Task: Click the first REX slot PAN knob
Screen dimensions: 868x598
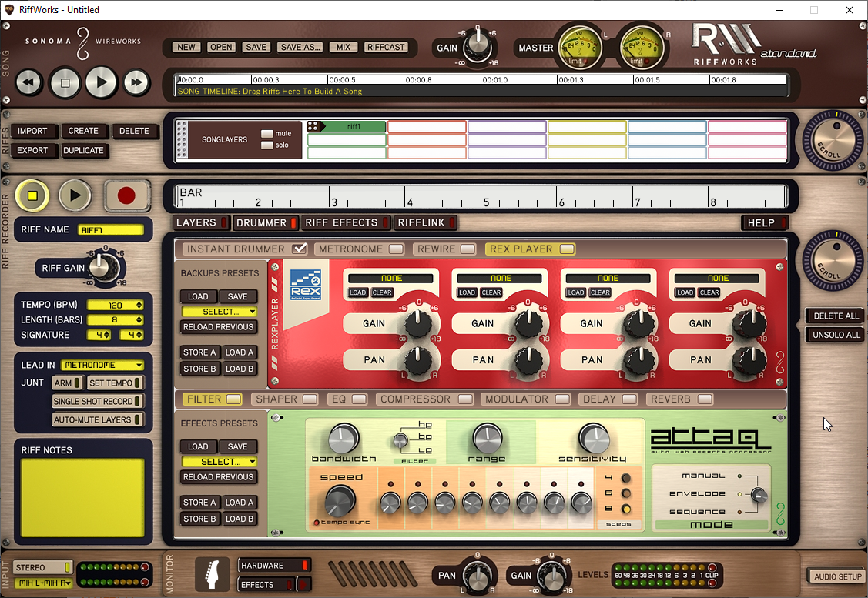Action: pos(418,360)
